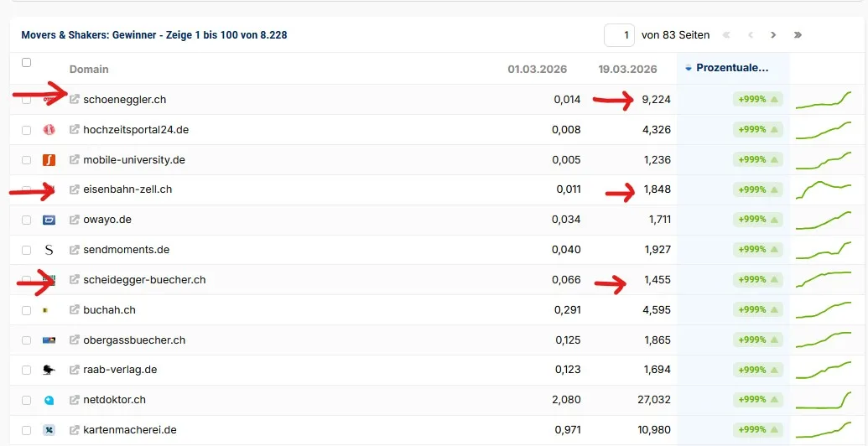
Task: Click value 10,980 in kartenmacherei.de row
Action: [x=654, y=430]
